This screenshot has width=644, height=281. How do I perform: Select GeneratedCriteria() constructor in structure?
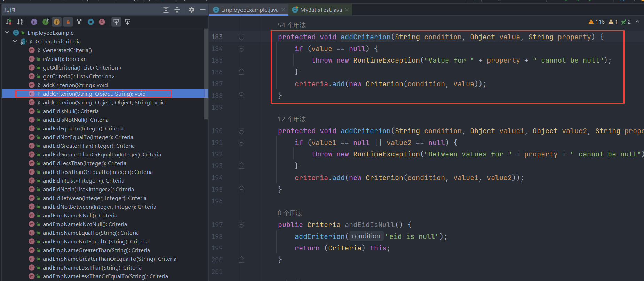coord(67,50)
